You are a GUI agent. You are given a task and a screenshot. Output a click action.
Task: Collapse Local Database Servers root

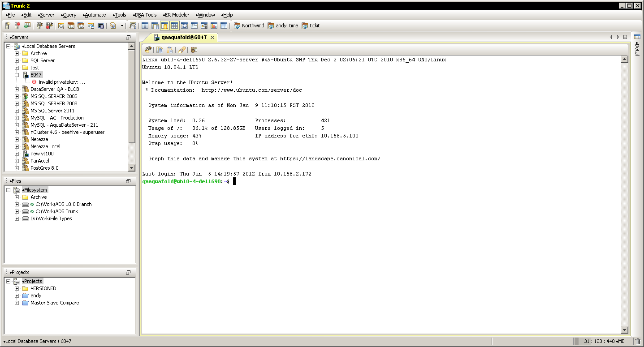(x=9, y=46)
